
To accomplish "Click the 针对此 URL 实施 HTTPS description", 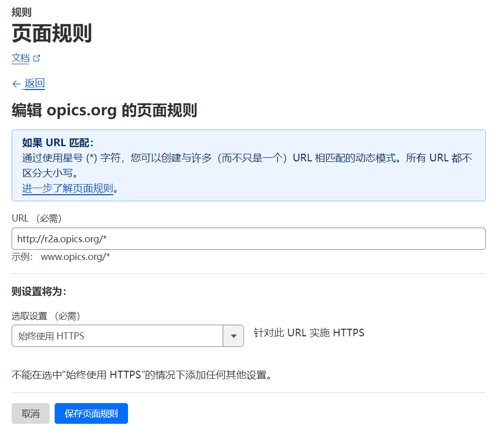I will tap(309, 332).
